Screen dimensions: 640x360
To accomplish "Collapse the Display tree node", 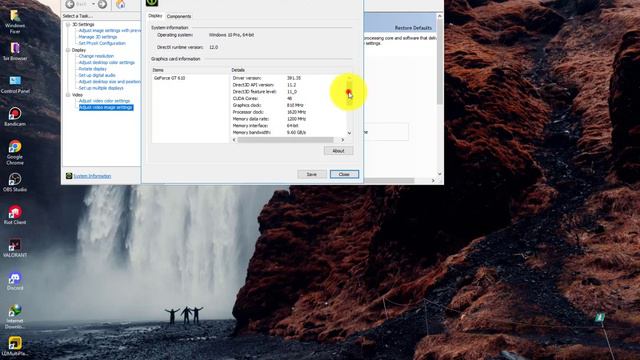I will pos(68,50).
